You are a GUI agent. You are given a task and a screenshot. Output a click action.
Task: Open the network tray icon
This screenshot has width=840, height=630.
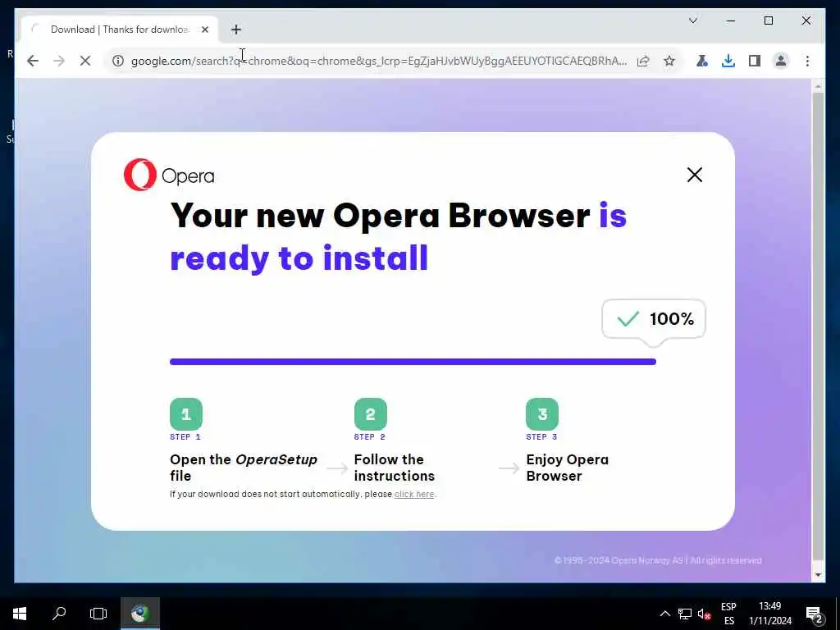[684, 614]
